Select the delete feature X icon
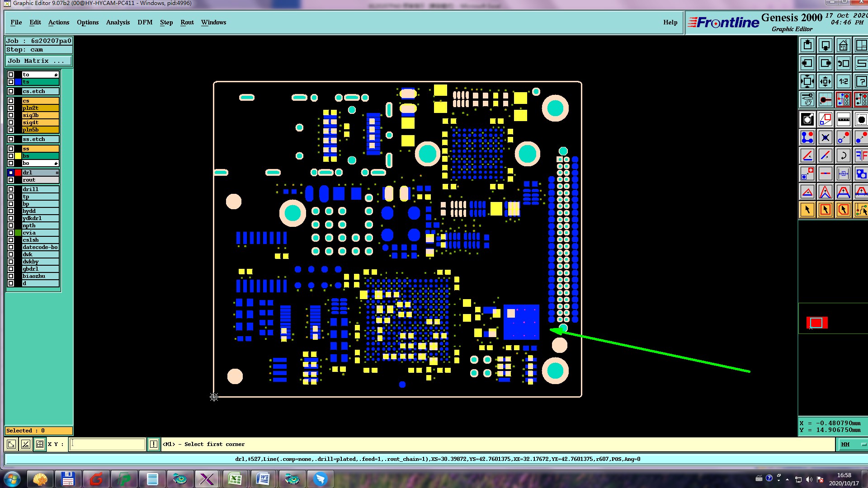Viewport: 868px width, 488px height. [x=825, y=138]
